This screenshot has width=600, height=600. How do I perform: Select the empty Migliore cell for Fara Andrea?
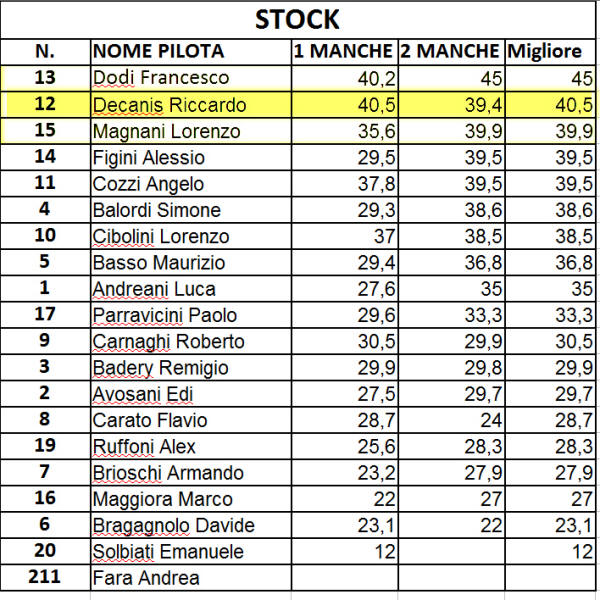click(549, 577)
